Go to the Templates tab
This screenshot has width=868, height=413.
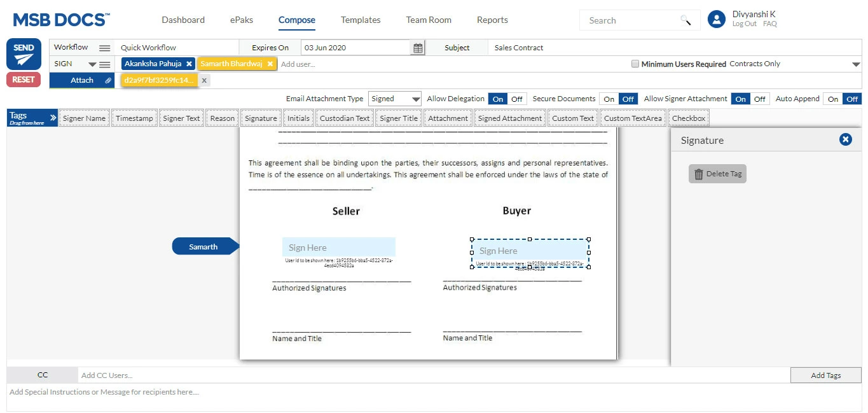(x=360, y=20)
